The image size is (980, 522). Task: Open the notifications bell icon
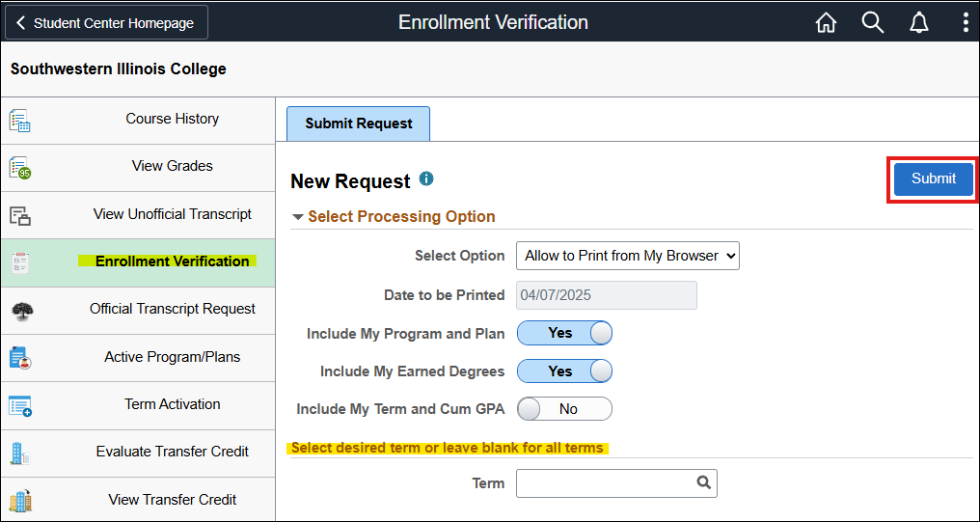coord(918,23)
